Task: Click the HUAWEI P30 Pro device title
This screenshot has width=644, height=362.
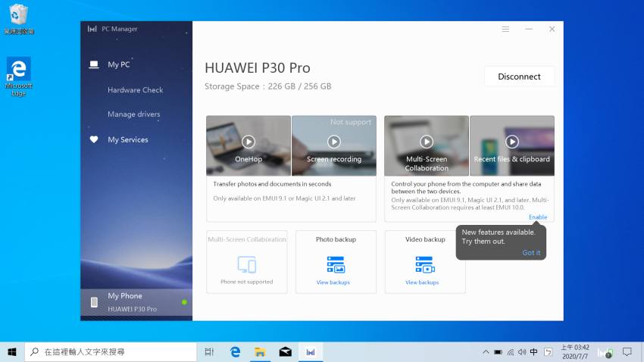Action: (258, 67)
